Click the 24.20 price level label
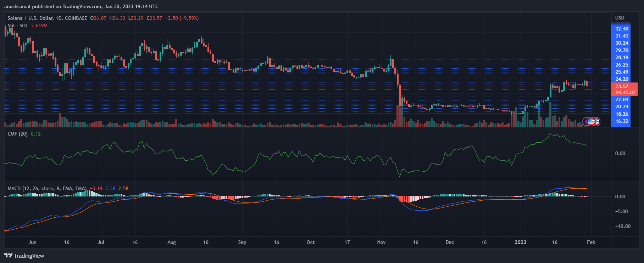The image size is (644, 263). click(x=622, y=79)
